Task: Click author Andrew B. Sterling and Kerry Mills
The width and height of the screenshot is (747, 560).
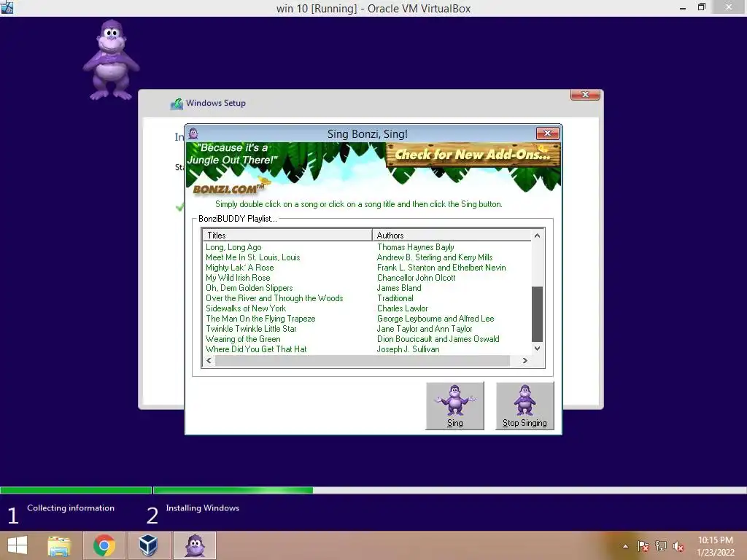Action: coord(435,257)
